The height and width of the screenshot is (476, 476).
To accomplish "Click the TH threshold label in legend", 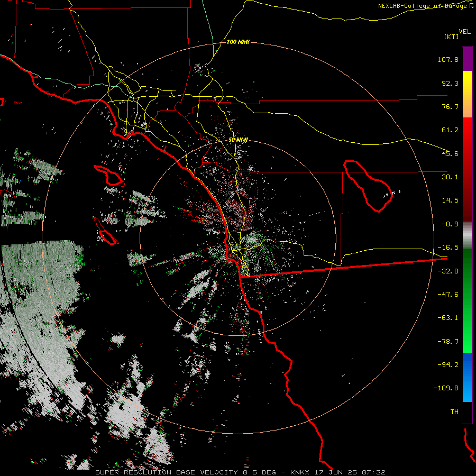I will pyautogui.click(x=454, y=412).
